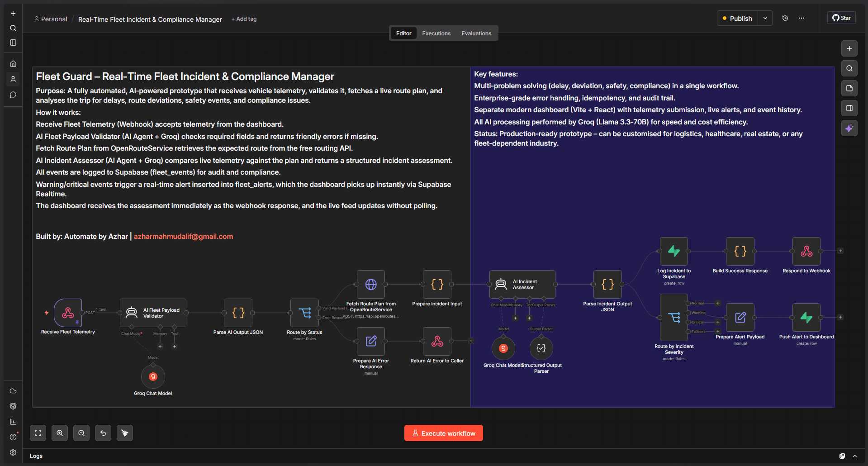Viewport: 868px width, 466px height.
Task: Select the Respond to Webhook node
Action: (806, 251)
